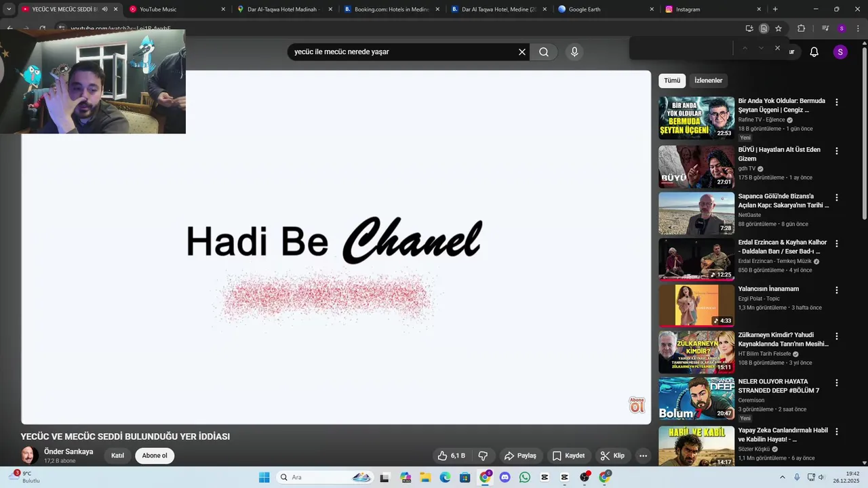Open a new browser tab
Screen dimensions: 868x488
(x=775, y=9)
